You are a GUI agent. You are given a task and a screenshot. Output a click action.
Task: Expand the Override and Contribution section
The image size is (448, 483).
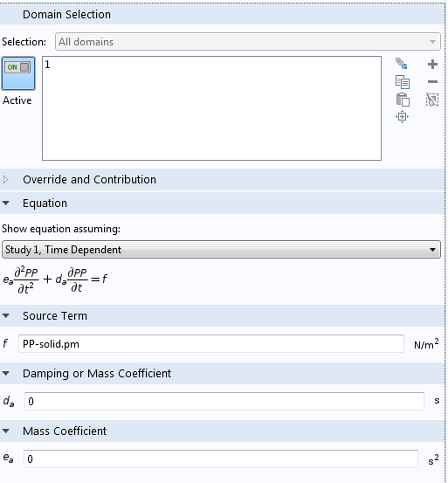click(x=5, y=180)
